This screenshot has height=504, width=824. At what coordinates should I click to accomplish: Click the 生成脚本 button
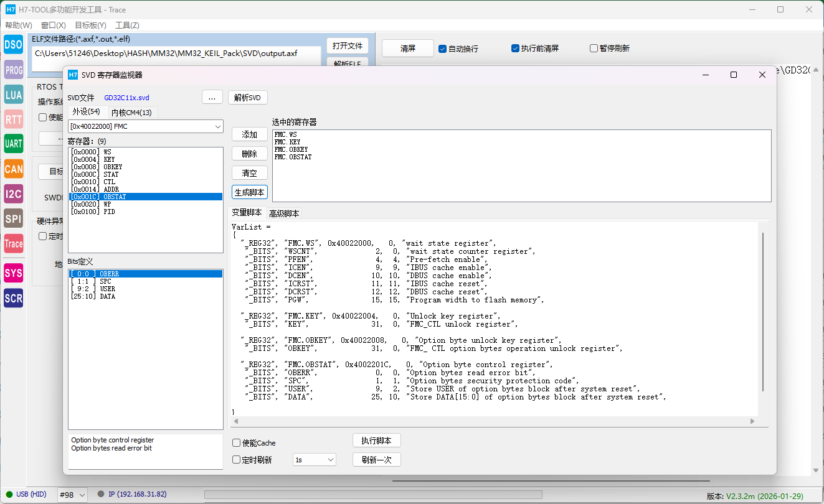pyautogui.click(x=250, y=192)
